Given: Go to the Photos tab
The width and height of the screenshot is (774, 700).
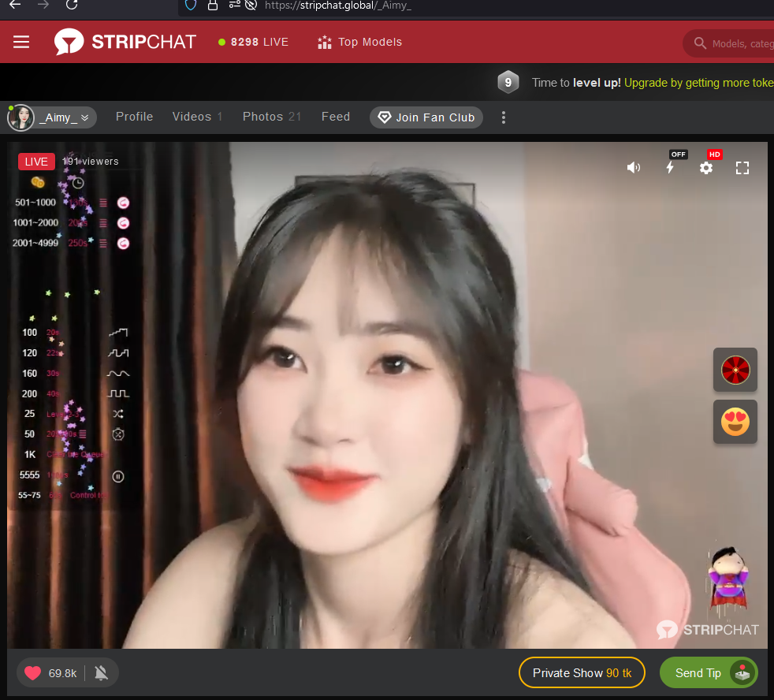Looking at the screenshot, I should 272,117.
